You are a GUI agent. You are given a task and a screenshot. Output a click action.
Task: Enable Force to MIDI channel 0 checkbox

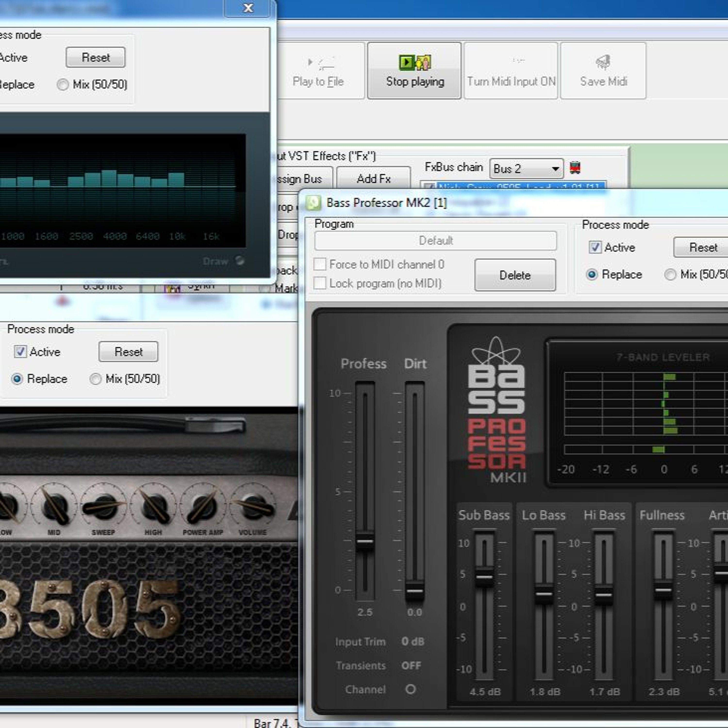click(320, 264)
